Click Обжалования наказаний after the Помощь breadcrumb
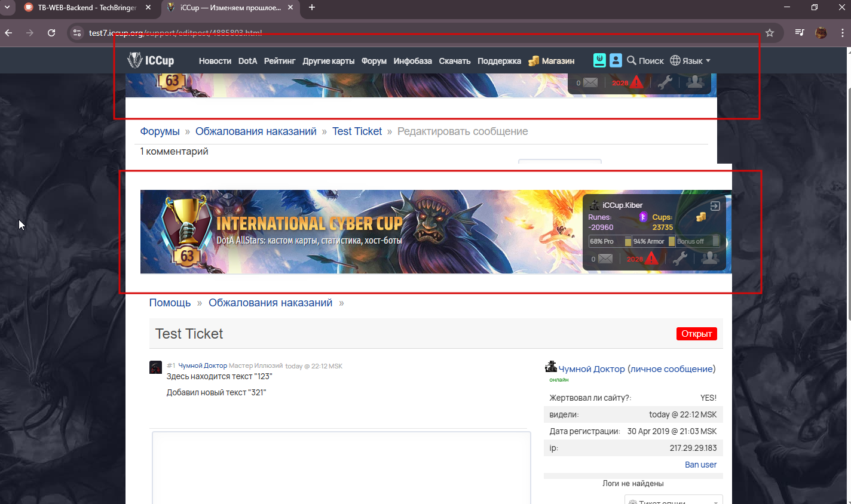 [x=270, y=303]
